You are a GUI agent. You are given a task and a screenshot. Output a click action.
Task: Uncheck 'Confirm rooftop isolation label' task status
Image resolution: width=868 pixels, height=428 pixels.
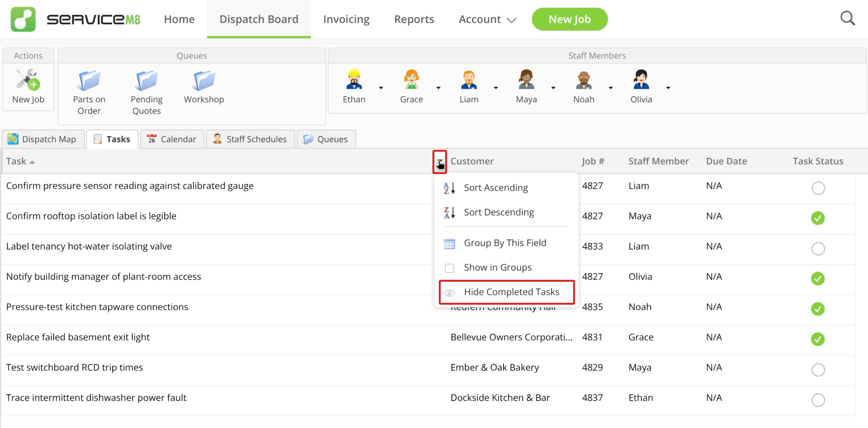click(818, 218)
